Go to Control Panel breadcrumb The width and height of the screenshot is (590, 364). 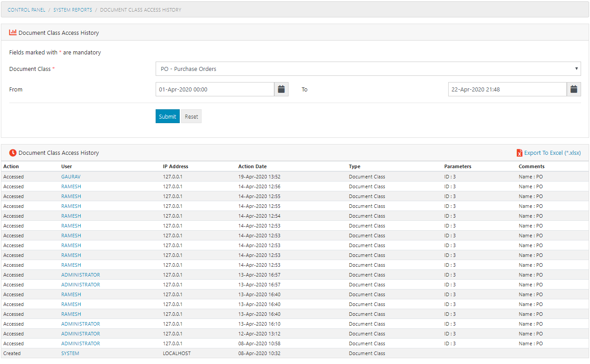click(26, 10)
